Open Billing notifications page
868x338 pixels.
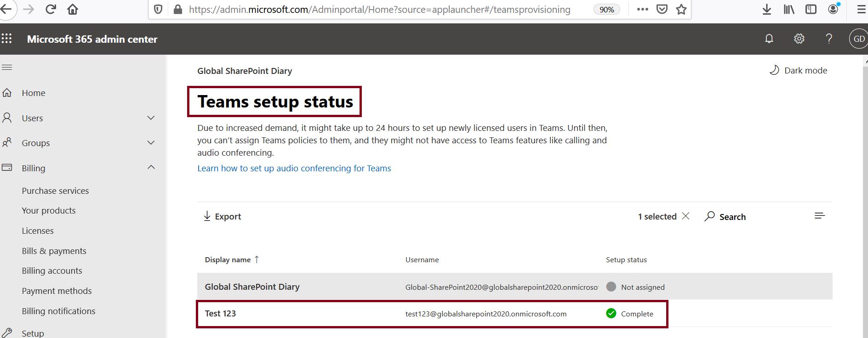pyautogui.click(x=58, y=311)
